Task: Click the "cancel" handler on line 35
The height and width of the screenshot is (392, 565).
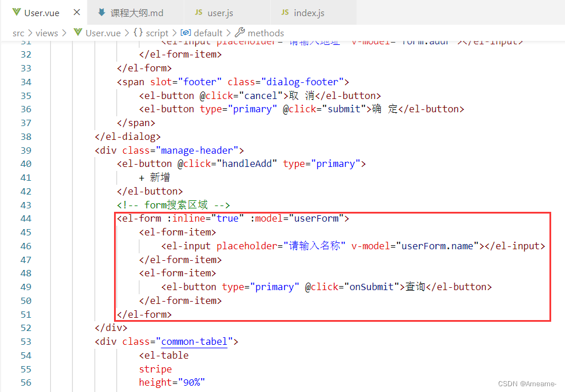Action: tap(261, 96)
